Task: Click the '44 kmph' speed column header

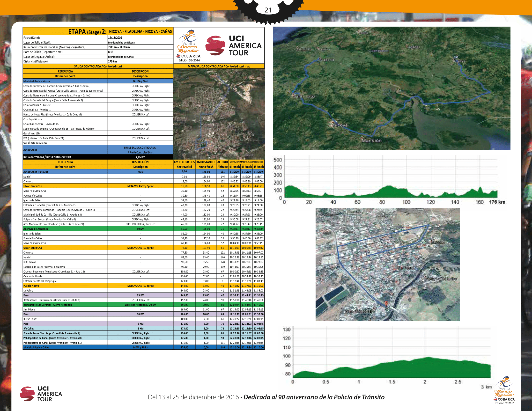Action: (x=235, y=167)
